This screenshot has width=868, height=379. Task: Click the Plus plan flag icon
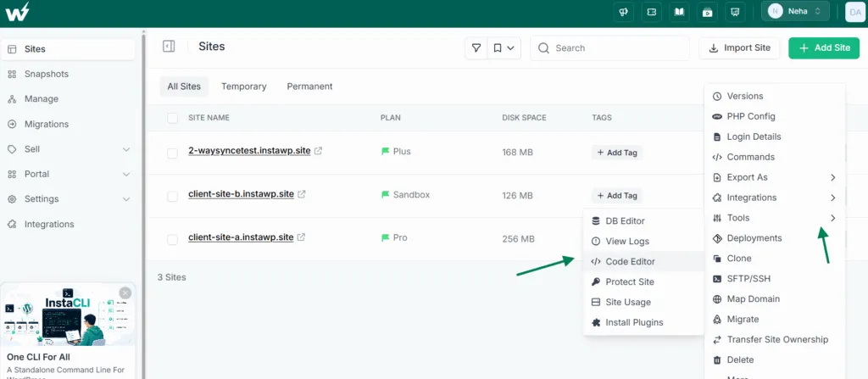[386, 151]
